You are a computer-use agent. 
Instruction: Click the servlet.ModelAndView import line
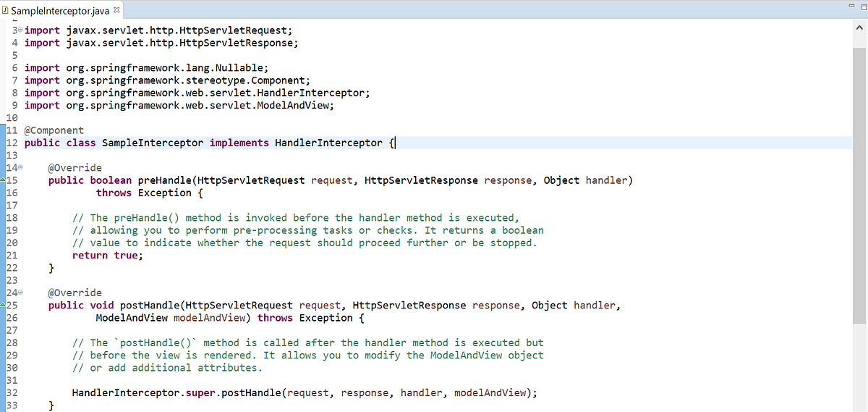[x=179, y=105]
